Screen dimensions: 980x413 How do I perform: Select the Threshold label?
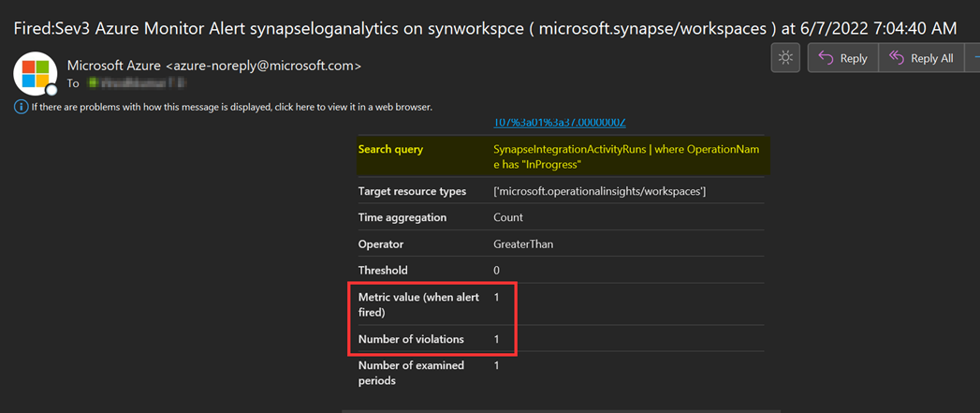pyautogui.click(x=383, y=271)
